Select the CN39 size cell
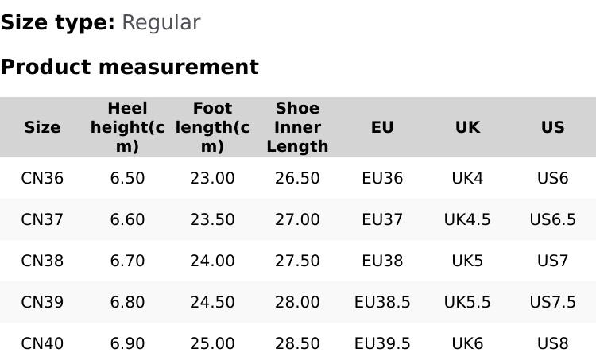The height and width of the screenshot is (364, 596). (x=42, y=302)
